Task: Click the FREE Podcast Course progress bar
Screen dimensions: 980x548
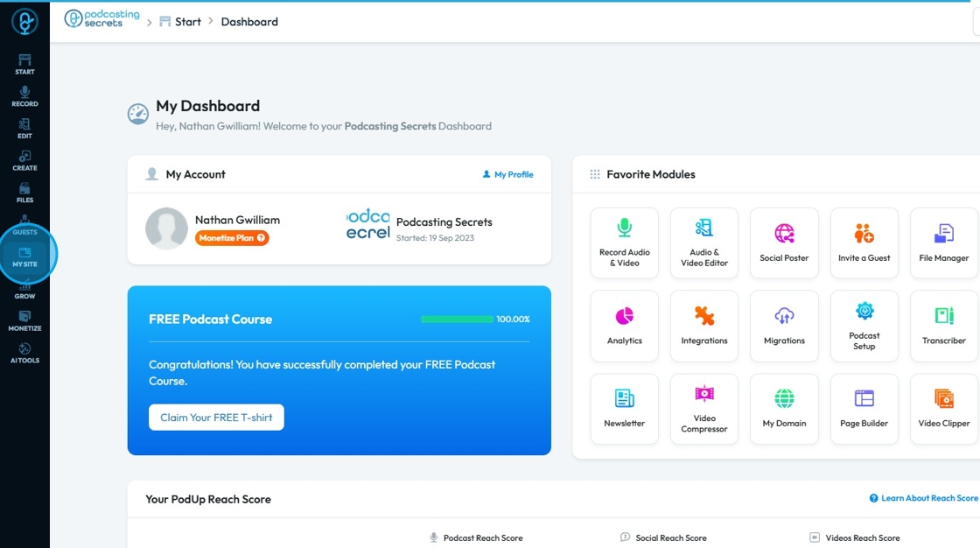Action: click(457, 319)
